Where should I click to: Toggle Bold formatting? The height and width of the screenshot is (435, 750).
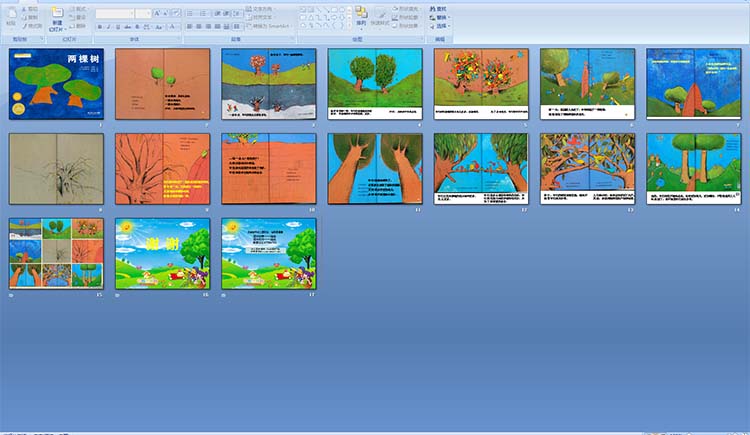(99, 27)
